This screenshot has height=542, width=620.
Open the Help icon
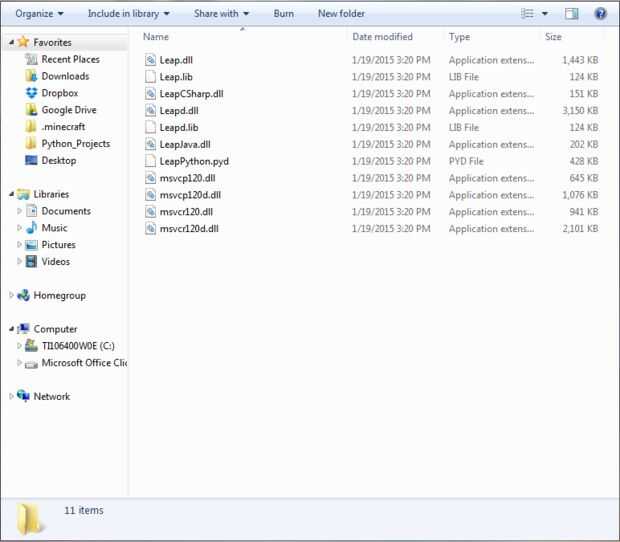coord(600,13)
